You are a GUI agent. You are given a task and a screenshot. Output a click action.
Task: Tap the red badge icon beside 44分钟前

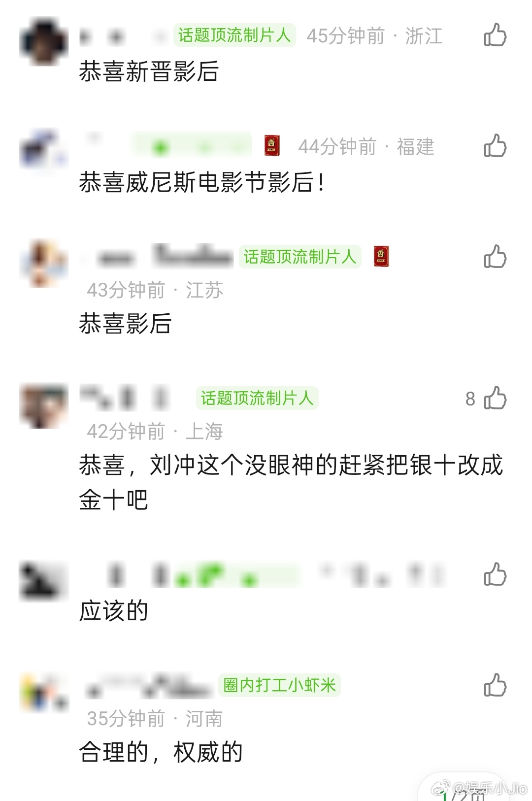(x=272, y=146)
